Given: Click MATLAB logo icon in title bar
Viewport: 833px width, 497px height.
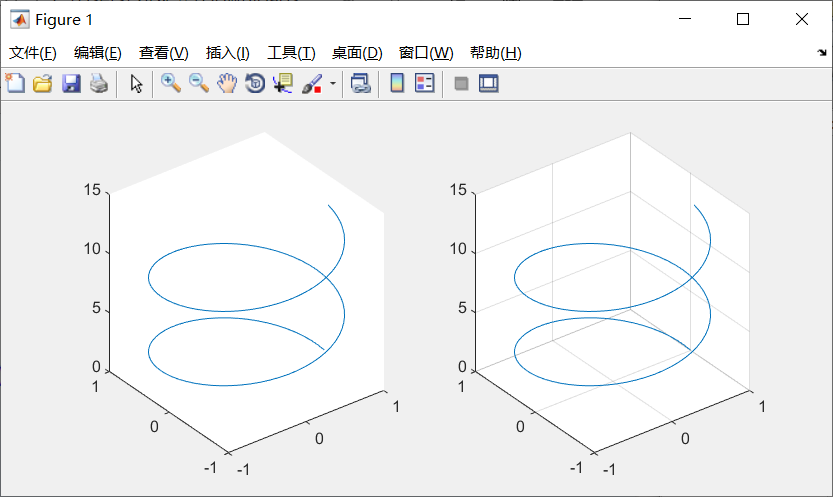Looking at the screenshot, I should tap(20, 20).
